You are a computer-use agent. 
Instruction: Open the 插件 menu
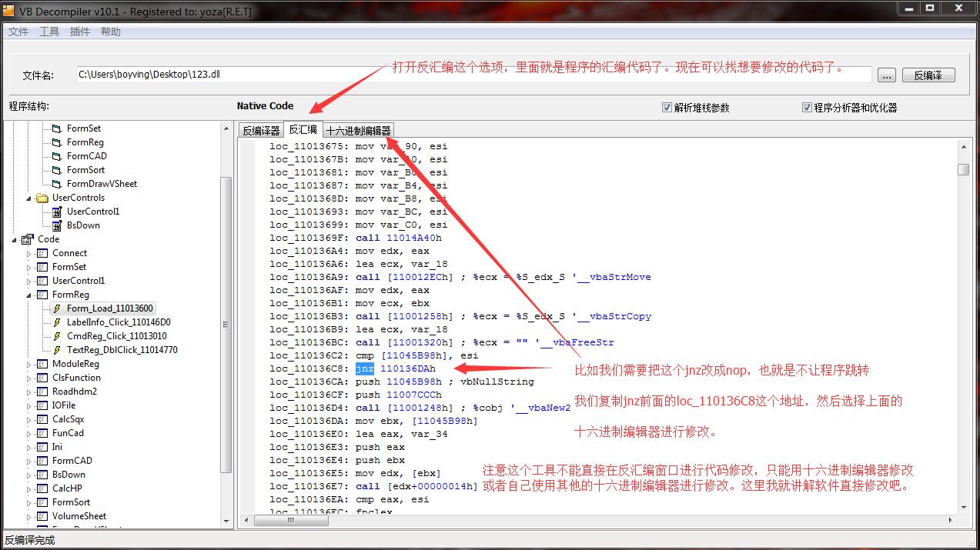[80, 31]
